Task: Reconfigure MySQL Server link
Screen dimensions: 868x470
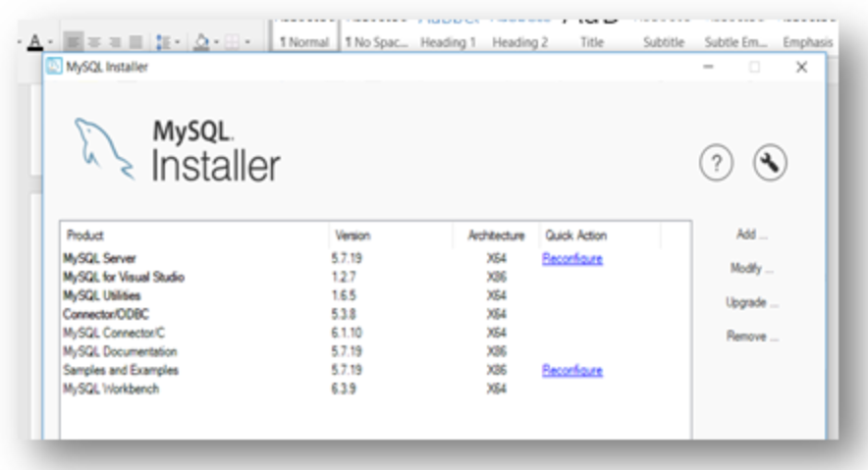Action: (571, 258)
